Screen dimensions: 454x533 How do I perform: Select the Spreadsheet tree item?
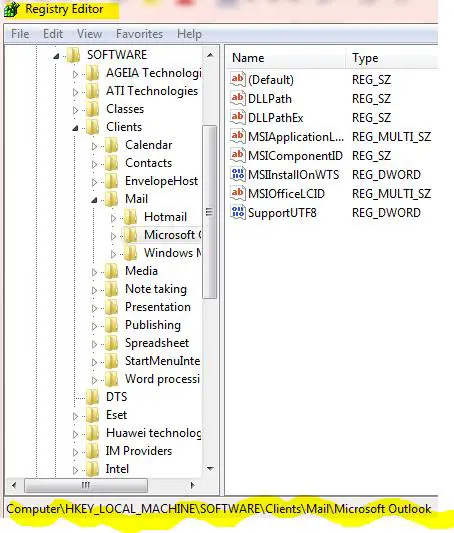[157, 343]
